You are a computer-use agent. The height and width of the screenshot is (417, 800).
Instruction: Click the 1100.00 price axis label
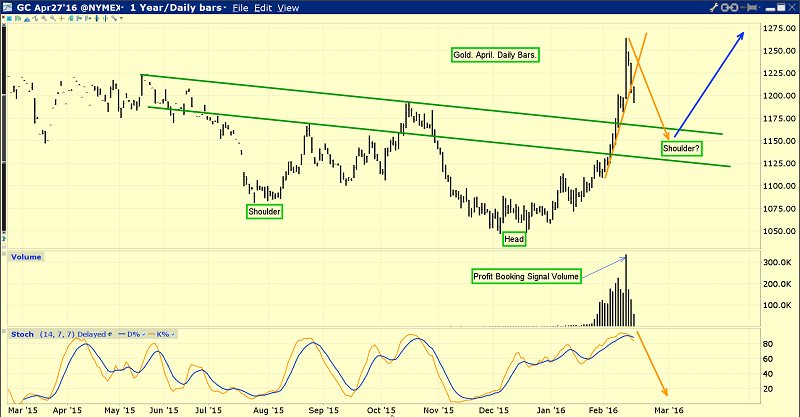[779, 186]
